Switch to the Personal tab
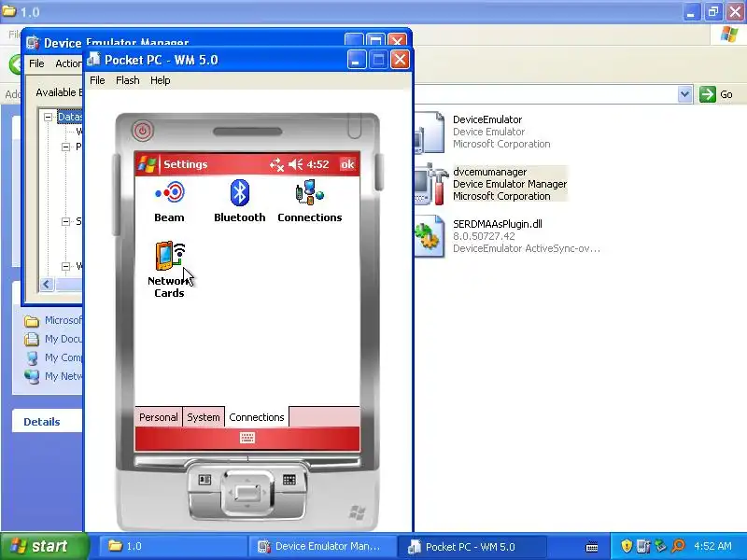 pos(158,417)
